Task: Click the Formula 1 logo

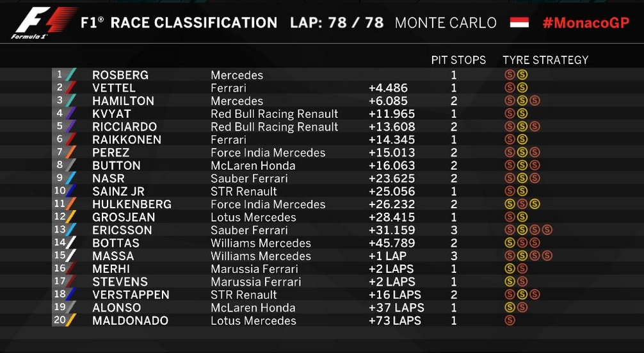Action: tap(44, 23)
